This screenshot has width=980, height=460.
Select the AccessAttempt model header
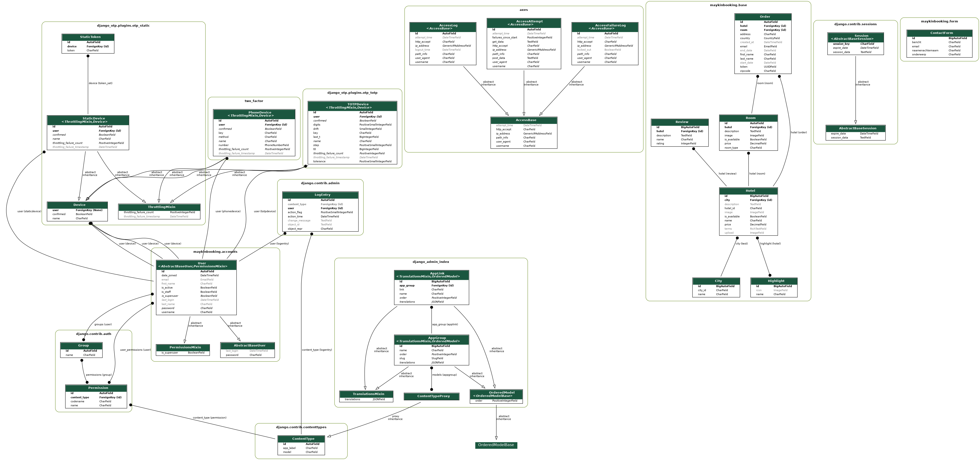(x=524, y=23)
